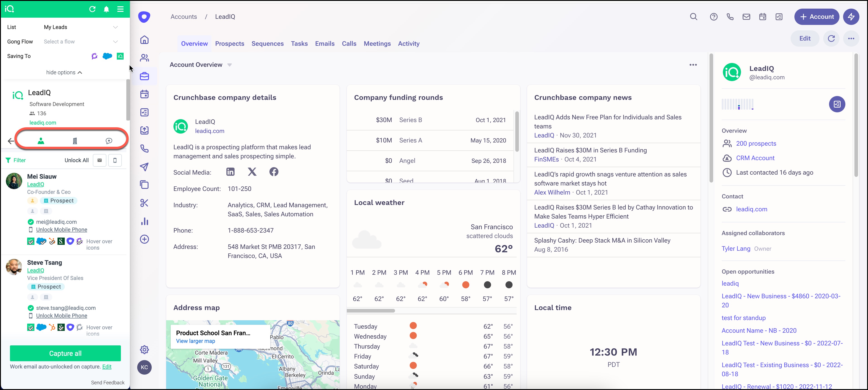Viewport: 868px width, 390px height.
Task: Click the lightning bolt button
Action: point(851,17)
